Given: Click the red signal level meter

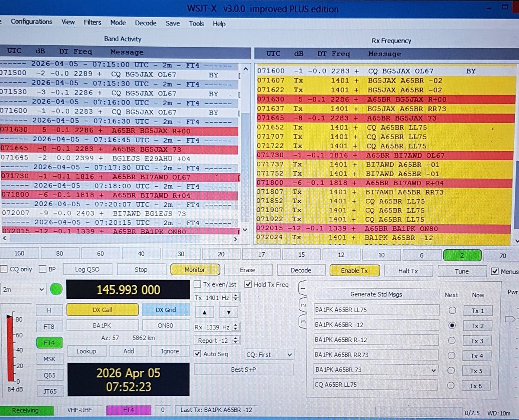Looking at the screenshot, I should [10, 348].
